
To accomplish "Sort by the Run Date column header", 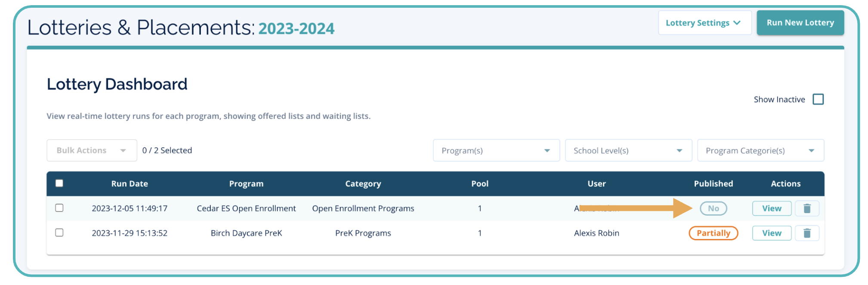I will [x=129, y=184].
